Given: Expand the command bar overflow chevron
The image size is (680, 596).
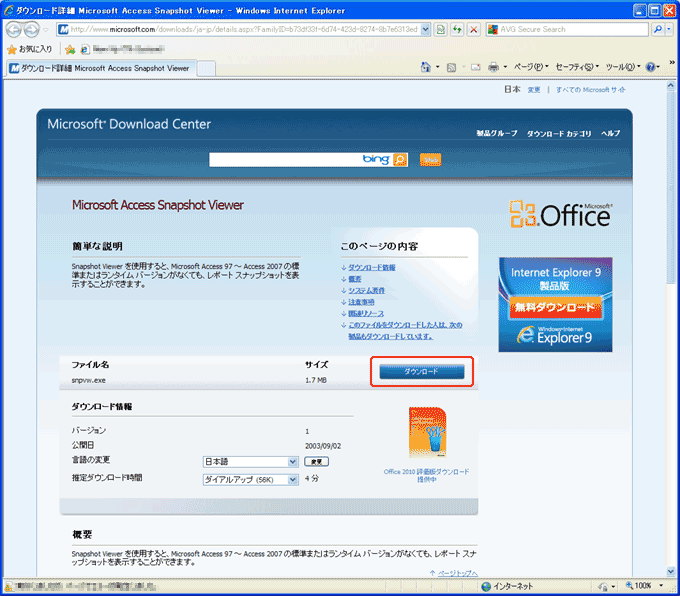Looking at the screenshot, I should pos(672,62).
